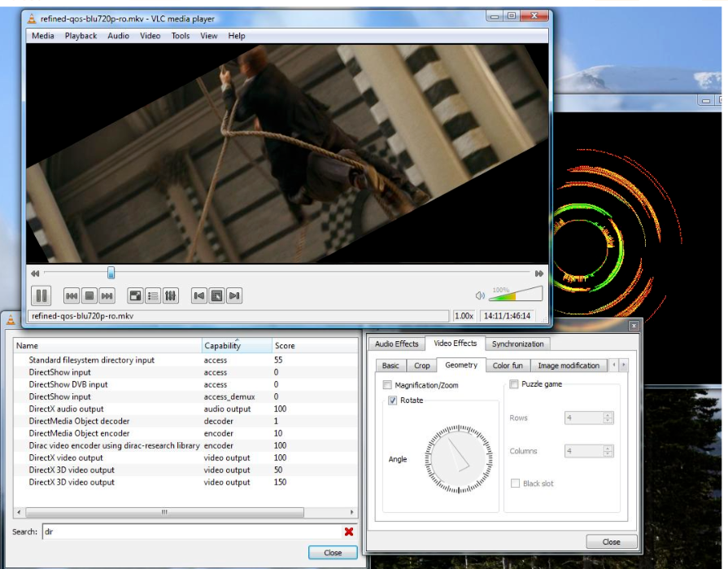The height and width of the screenshot is (569, 728).
Task: Go to next chapter button
Action: tap(234, 295)
